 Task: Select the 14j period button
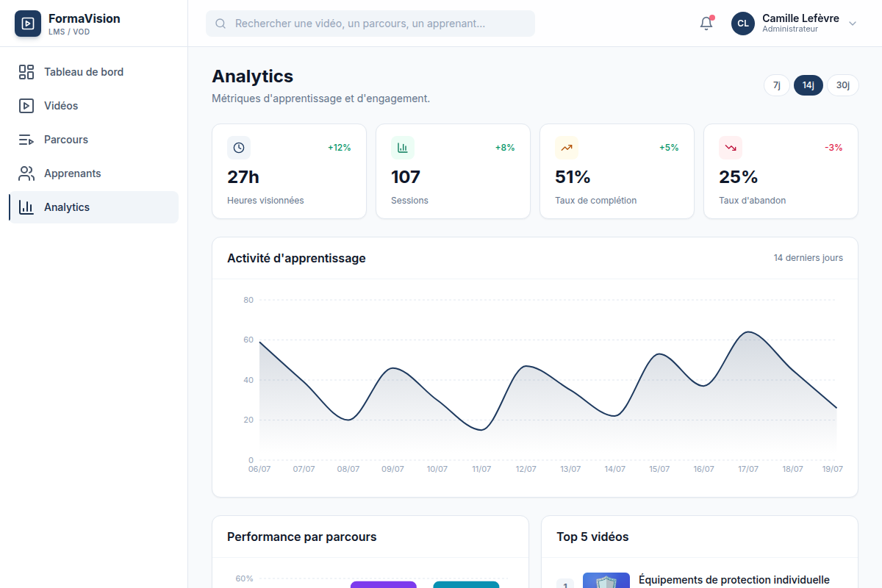808,85
